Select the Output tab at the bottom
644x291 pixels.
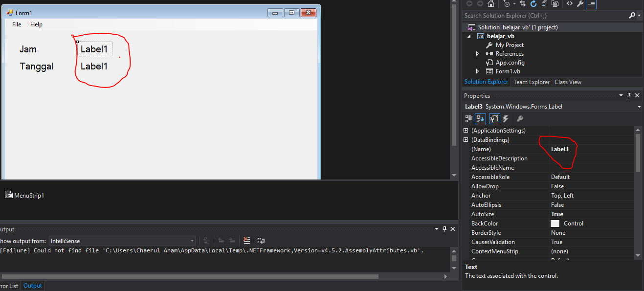point(33,286)
